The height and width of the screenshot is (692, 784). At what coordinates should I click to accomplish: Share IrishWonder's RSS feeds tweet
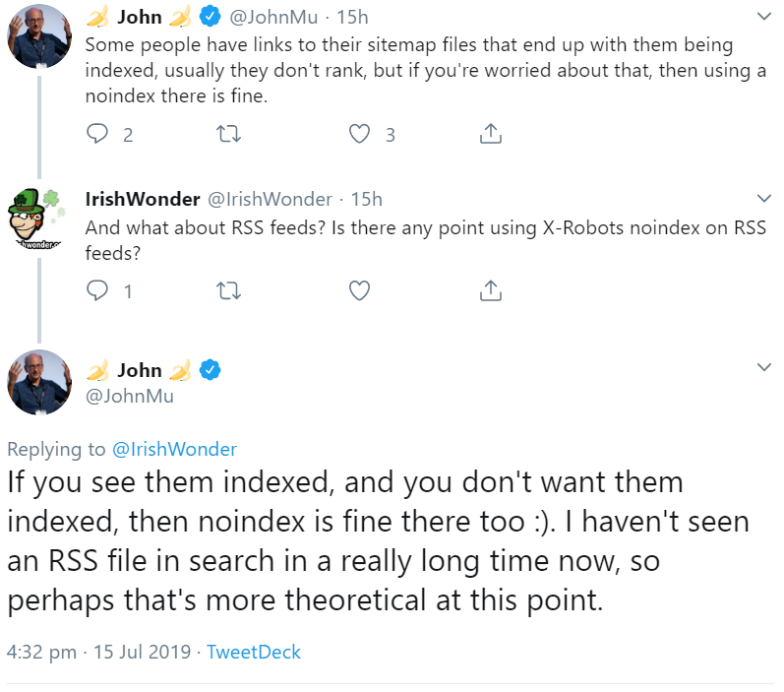point(491,290)
